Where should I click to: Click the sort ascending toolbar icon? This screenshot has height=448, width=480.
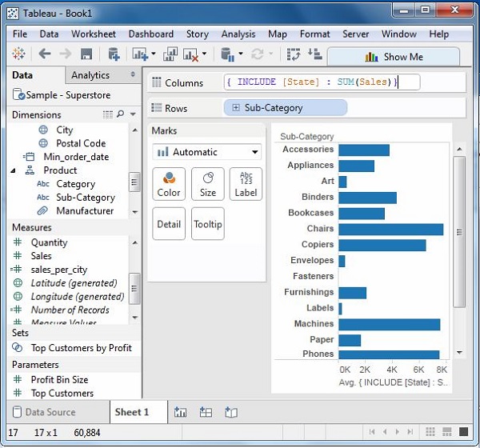314,54
